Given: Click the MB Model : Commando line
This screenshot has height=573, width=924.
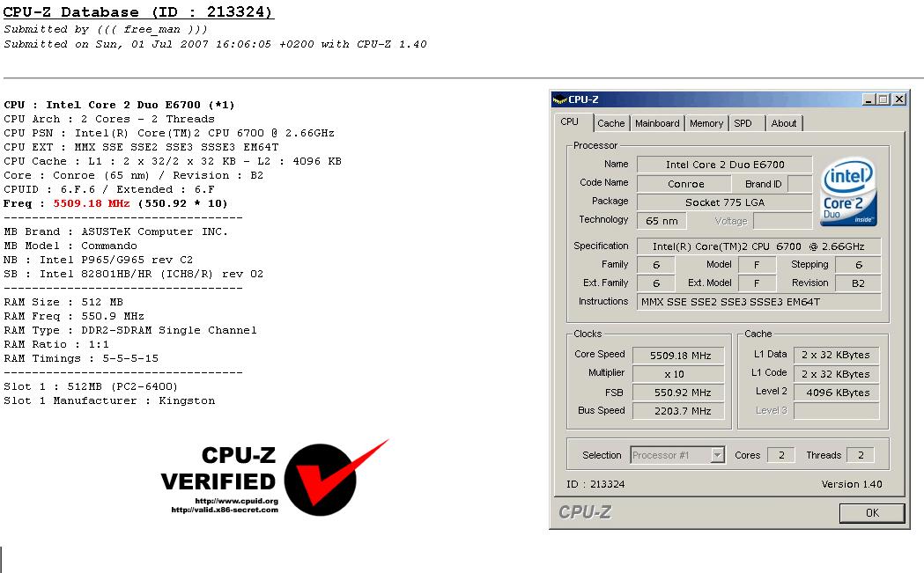Looking at the screenshot, I should (x=70, y=246).
